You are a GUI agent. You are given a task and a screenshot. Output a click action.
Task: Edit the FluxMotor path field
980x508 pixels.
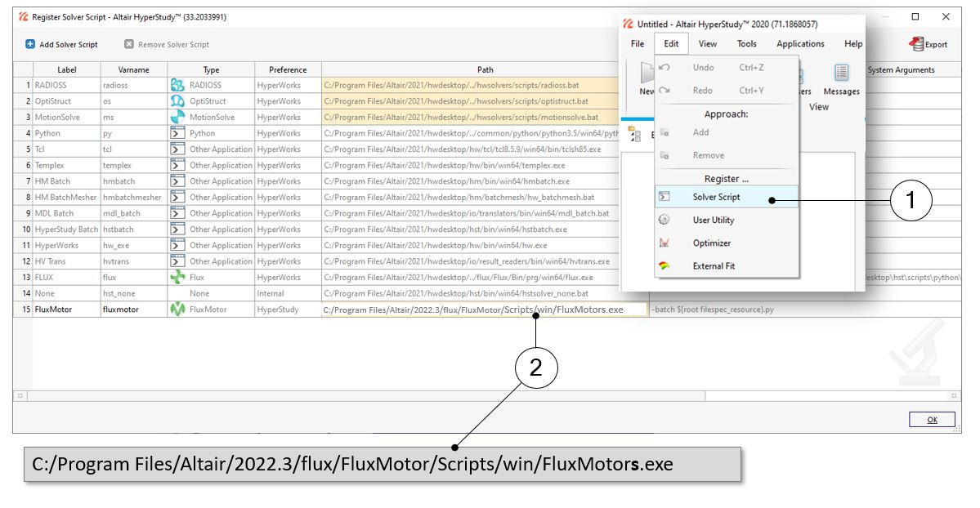point(484,310)
